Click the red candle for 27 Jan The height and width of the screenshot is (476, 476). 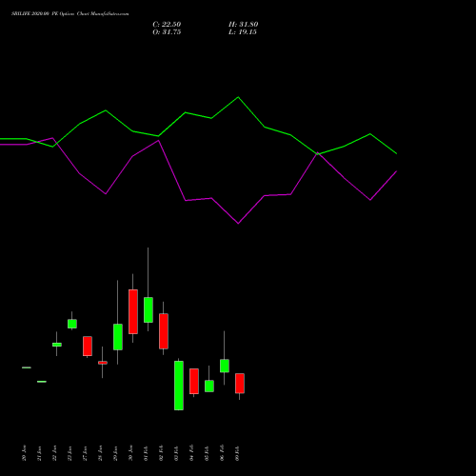point(88,347)
